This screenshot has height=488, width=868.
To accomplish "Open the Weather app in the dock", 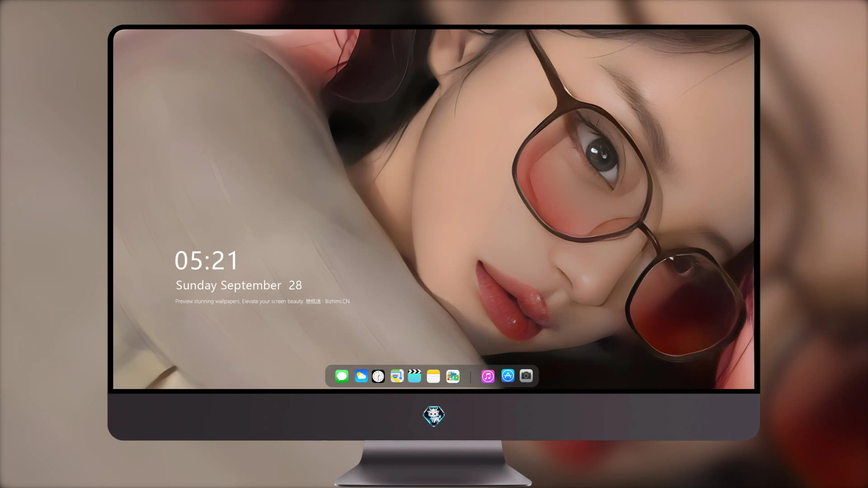I will [x=361, y=376].
